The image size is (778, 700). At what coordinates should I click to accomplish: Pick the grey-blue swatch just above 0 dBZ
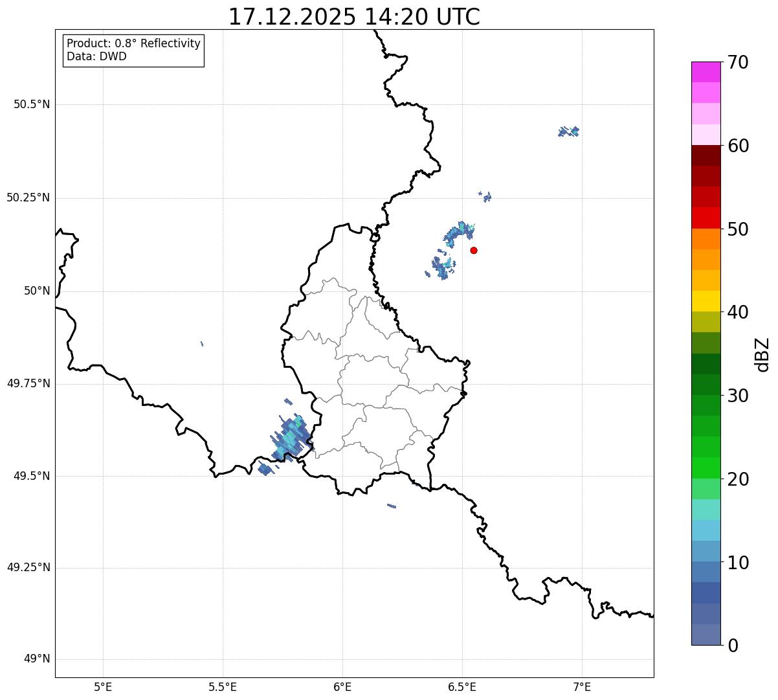pos(706,635)
